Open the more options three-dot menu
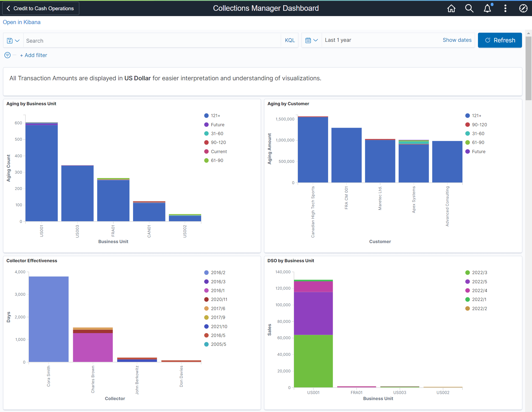The image size is (532, 412). 505,8
